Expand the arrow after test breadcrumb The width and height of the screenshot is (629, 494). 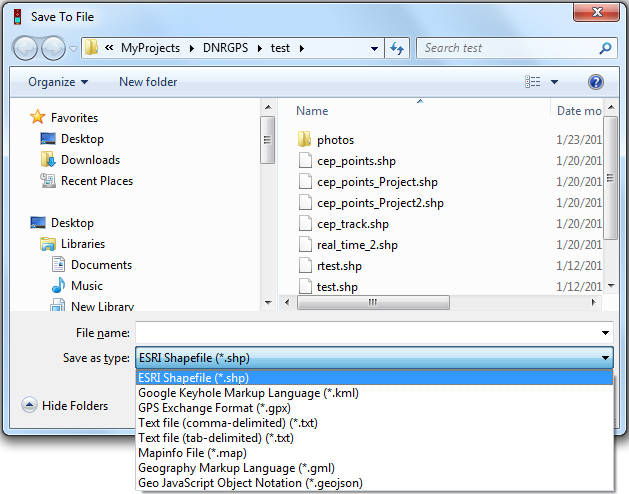[302, 49]
